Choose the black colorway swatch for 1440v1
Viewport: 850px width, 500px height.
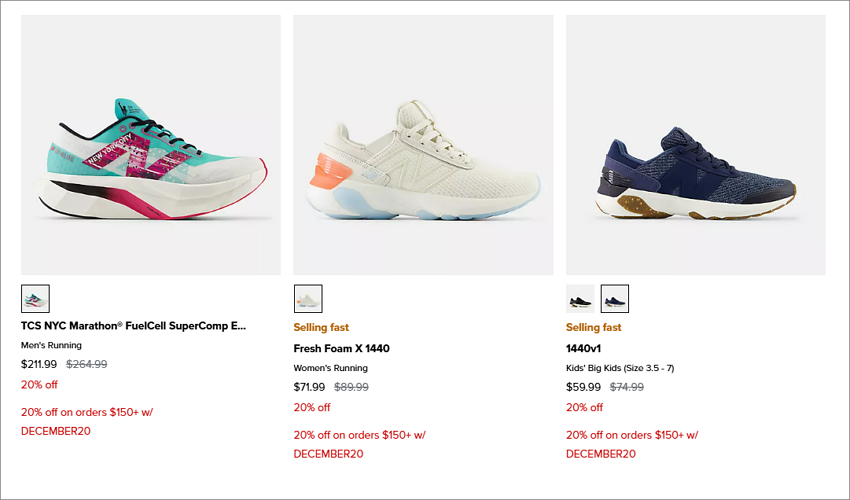point(580,299)
